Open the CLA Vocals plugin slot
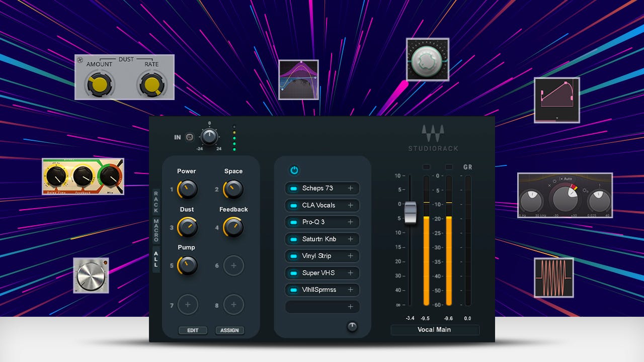The height and width of the screenshot is (362, 644). [x=323, y=205]
